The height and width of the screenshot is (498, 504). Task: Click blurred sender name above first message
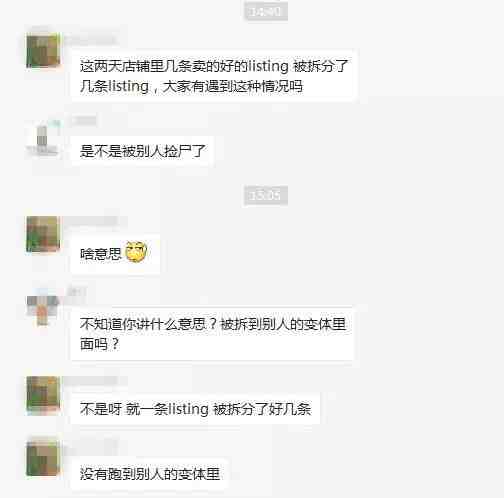tap(91, 41)
